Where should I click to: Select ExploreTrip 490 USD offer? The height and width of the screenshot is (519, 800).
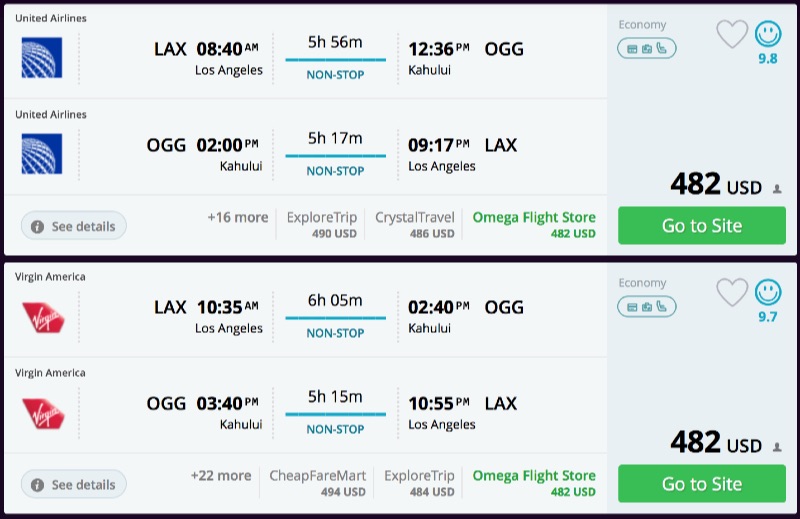point(321,224)
